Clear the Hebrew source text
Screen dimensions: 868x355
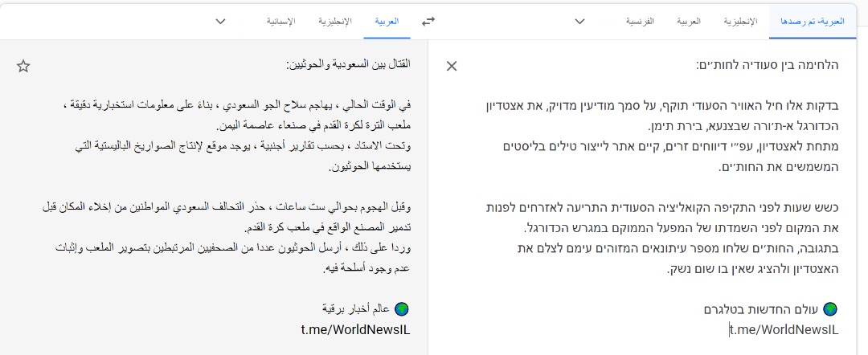point(452,67)
